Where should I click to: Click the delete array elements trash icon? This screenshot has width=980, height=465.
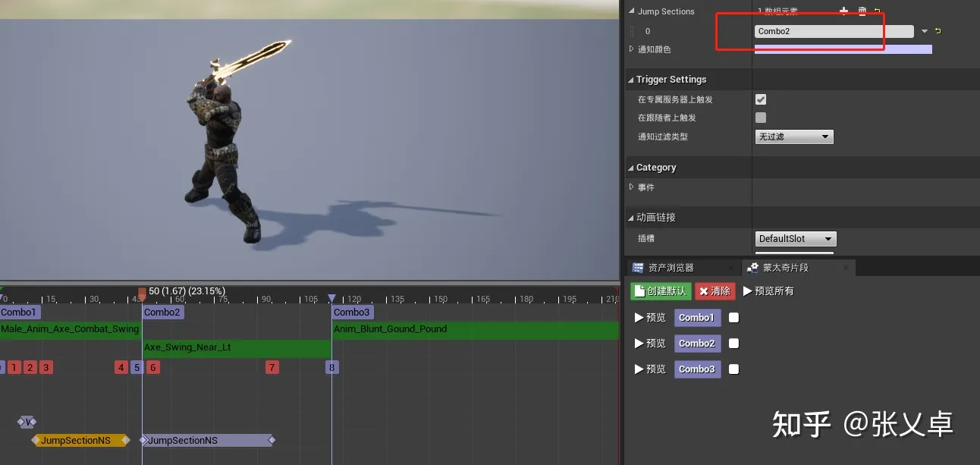coord(863,10)
